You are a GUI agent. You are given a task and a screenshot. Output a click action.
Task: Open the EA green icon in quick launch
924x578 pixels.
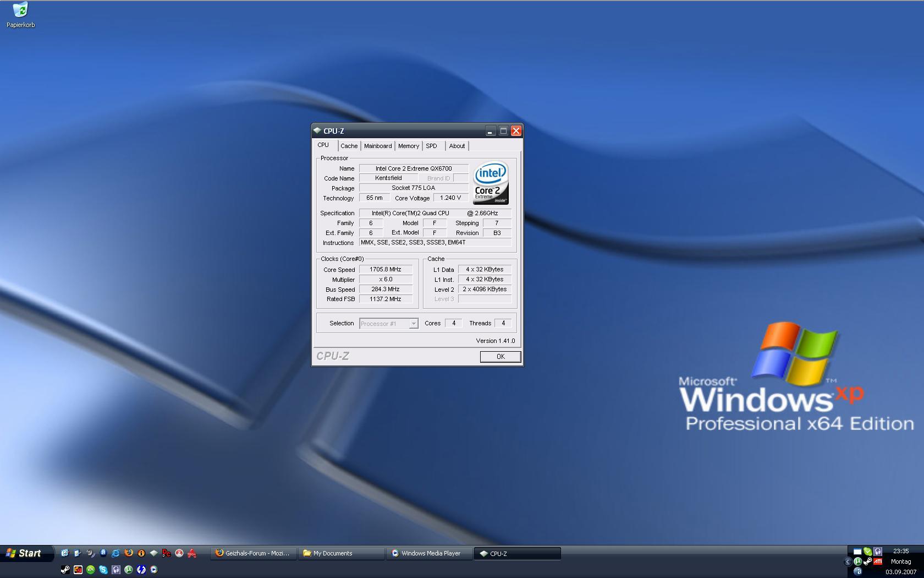91,570
